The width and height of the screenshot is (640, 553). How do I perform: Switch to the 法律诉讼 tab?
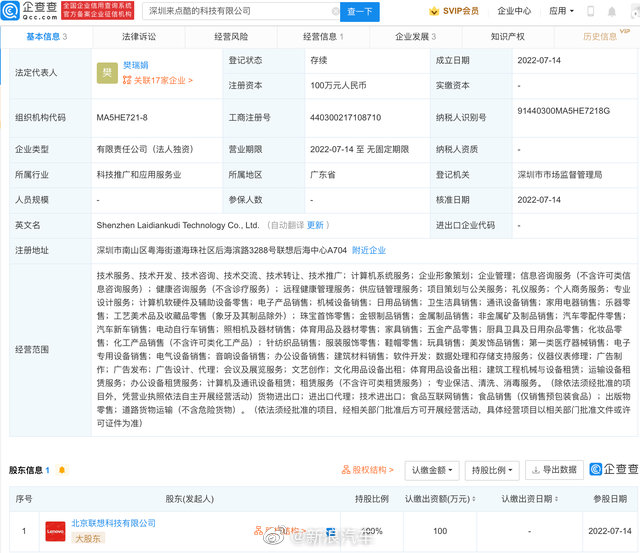click(139, 37)
